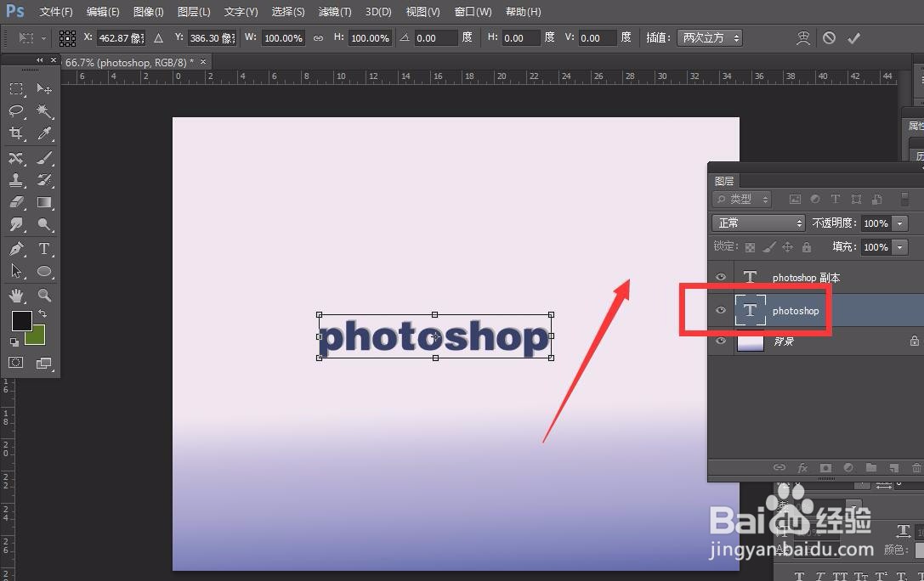Toggle lock image pixels brush icon
Viewport: 924px width, 581px height.
tap(769, 247)
